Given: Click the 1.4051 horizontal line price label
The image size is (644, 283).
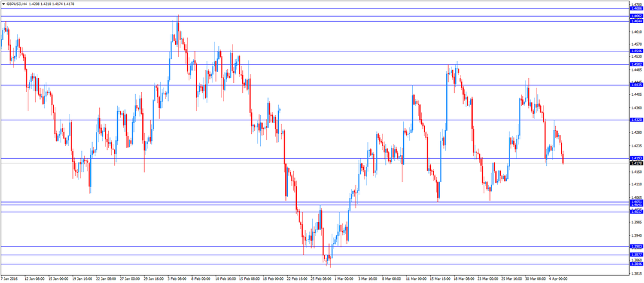Looking at the screenshot, I should tap(636, 202).
